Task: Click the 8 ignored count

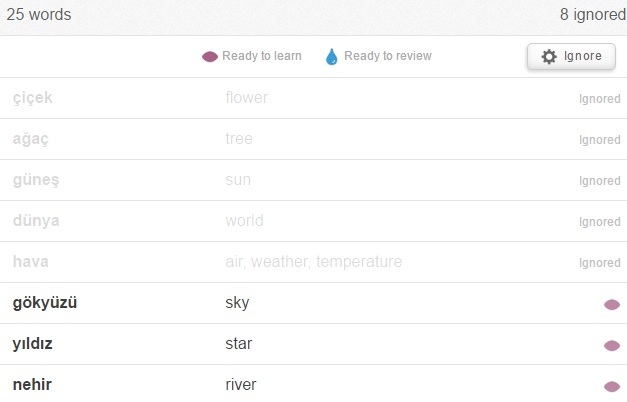Action: (593, 15)
